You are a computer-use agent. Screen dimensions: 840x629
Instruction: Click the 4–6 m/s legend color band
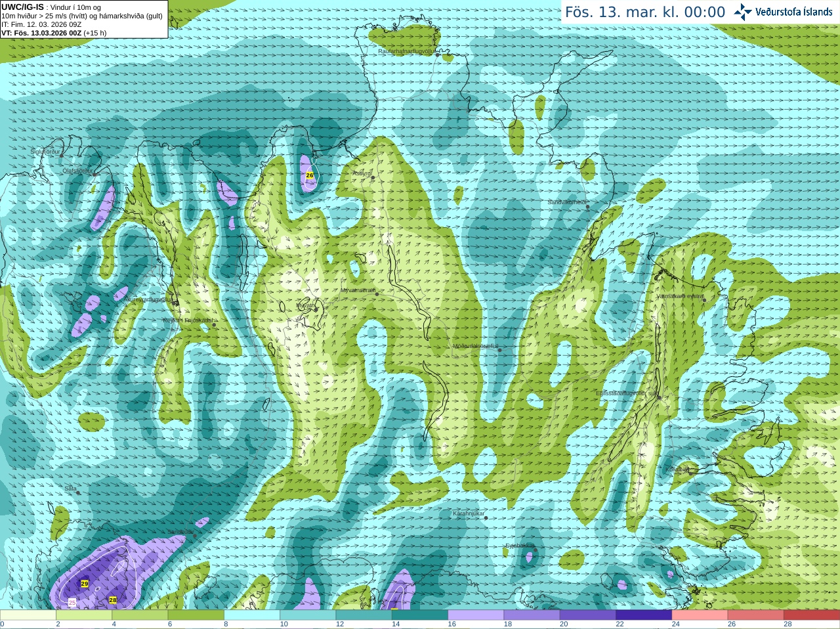140,615
